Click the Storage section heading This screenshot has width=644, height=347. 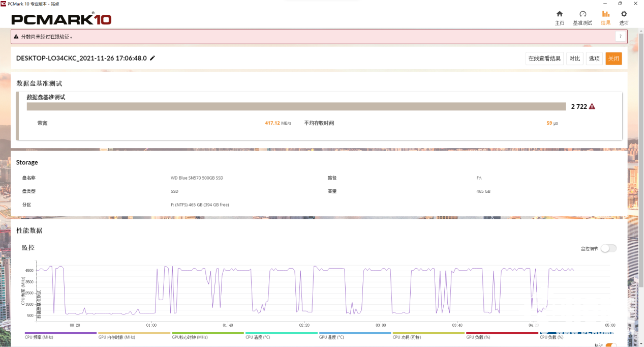(27, 162)
